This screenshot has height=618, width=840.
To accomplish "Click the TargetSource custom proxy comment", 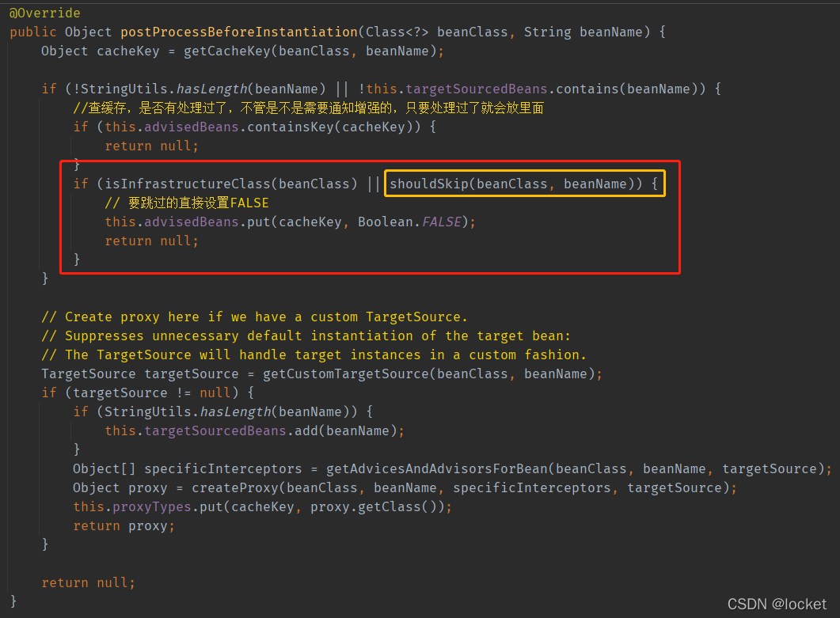I will tap(253, 317).
